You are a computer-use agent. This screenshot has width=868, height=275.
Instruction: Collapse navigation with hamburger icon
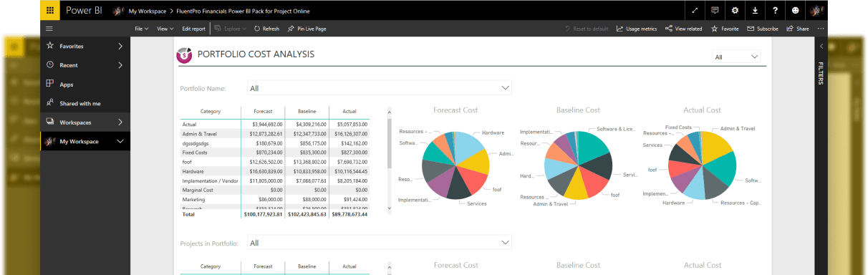(x=49, y=29)
